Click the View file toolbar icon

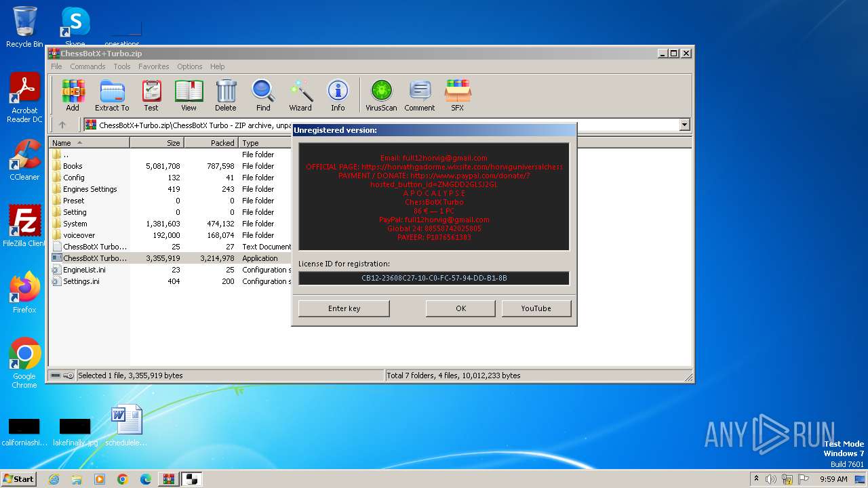coord(189,96)
